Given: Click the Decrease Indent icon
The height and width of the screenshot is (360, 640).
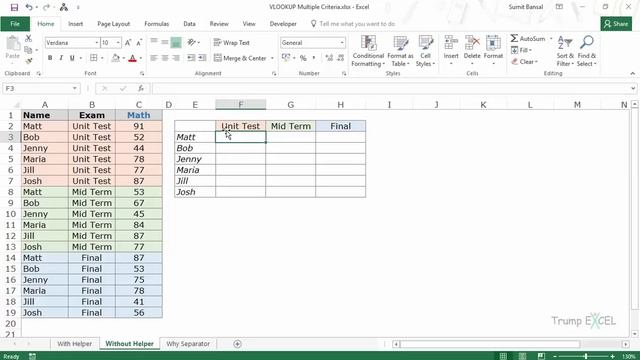Looking at the screenshot, I should click(x=191, y=58).
